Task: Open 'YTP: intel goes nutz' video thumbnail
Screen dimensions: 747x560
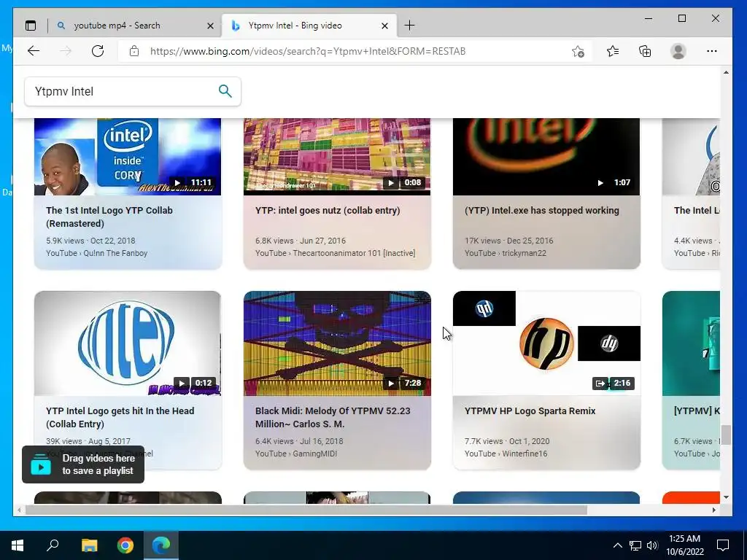Action: (337, 157)
